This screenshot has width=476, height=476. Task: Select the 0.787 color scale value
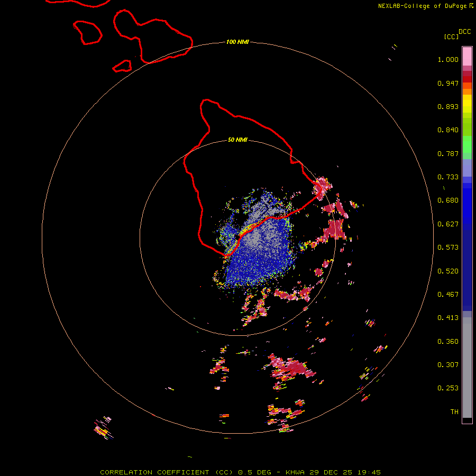pyautogui.click(x=448, y=153)
